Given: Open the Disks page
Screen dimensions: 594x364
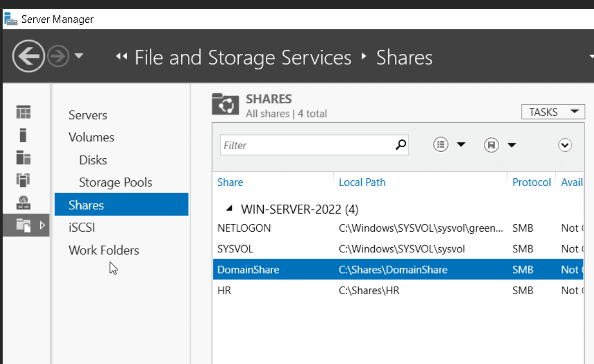Looking at the screenshot, I should [93, 160].
